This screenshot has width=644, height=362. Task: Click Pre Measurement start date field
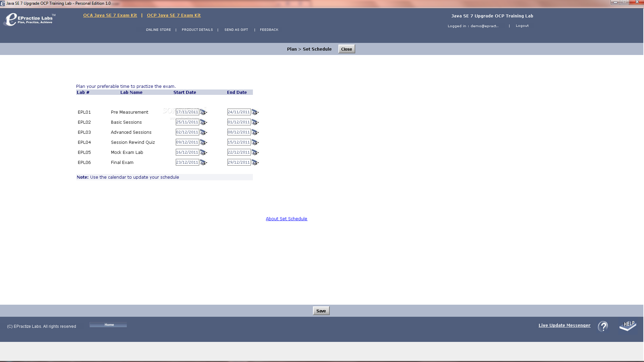pyautogui.click(x=187, y=112)
